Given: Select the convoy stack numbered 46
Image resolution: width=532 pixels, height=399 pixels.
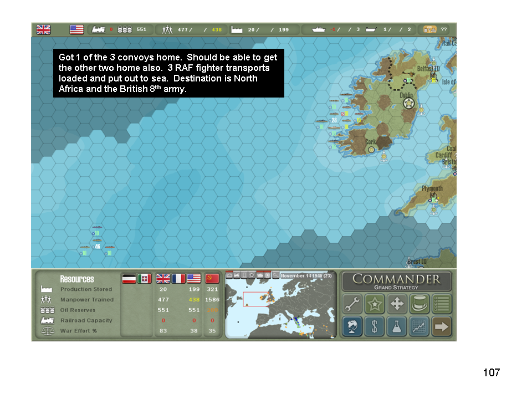Looking at the screenshot, I should tap(98, 247).
